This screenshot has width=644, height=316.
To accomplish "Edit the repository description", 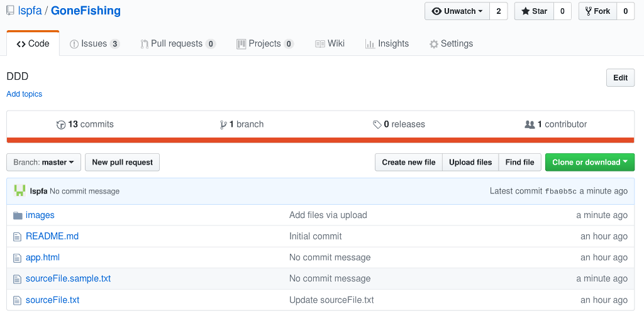I will coord(620,77).
